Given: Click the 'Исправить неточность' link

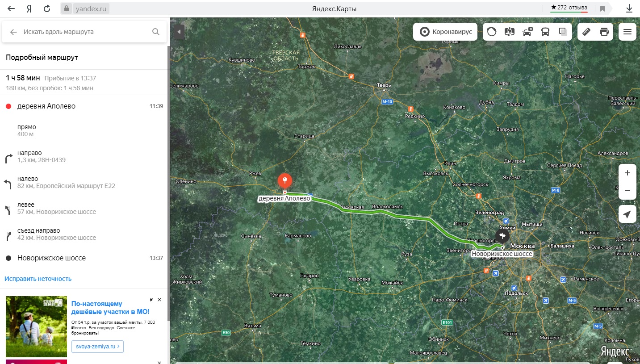Looking at the screenshot, I should [x=38, y=279].
